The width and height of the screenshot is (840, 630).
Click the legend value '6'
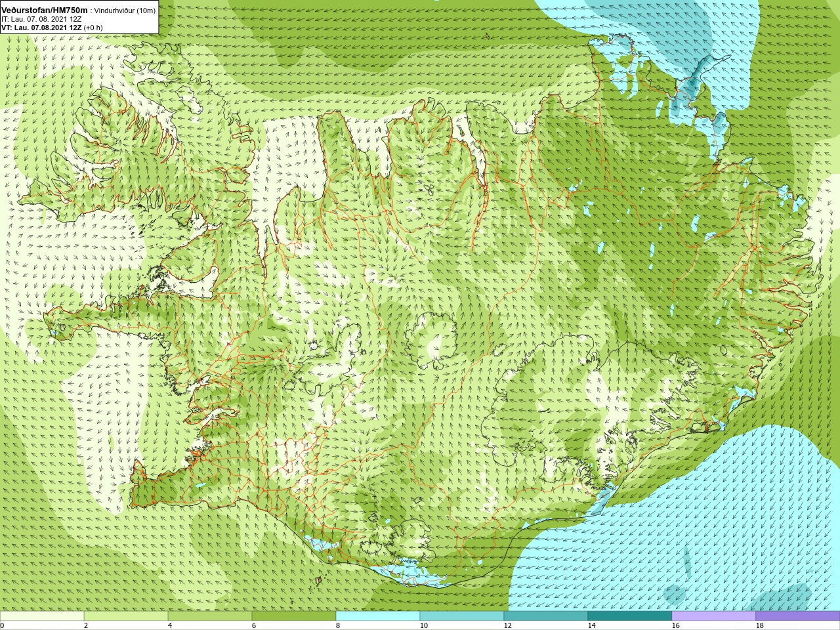pos(254,625)
